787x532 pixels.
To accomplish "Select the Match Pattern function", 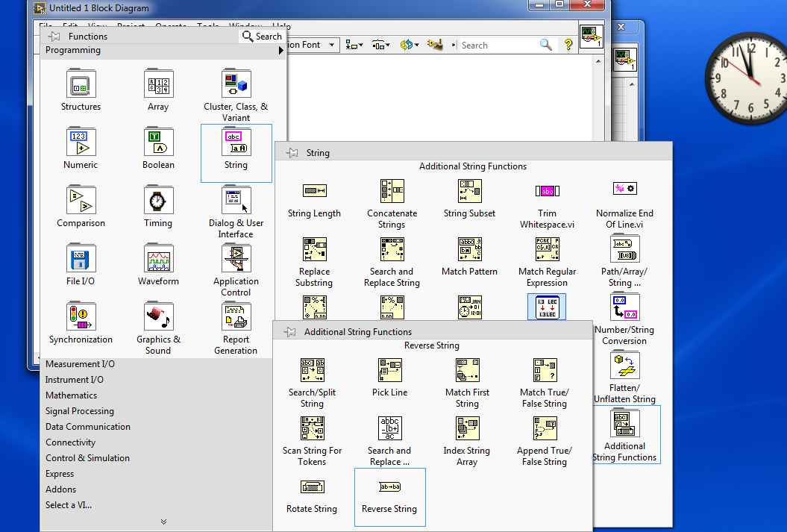I will tap(469, 249).
